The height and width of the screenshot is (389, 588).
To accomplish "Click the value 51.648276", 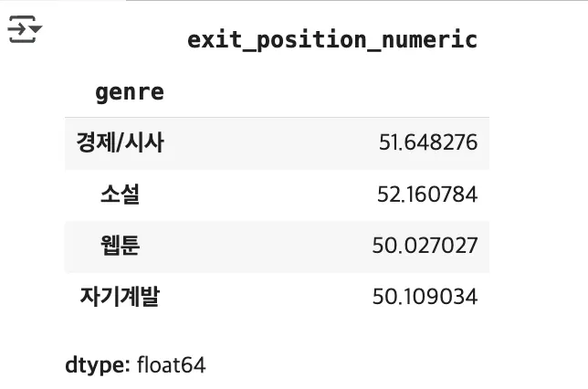I will (428, 142).
